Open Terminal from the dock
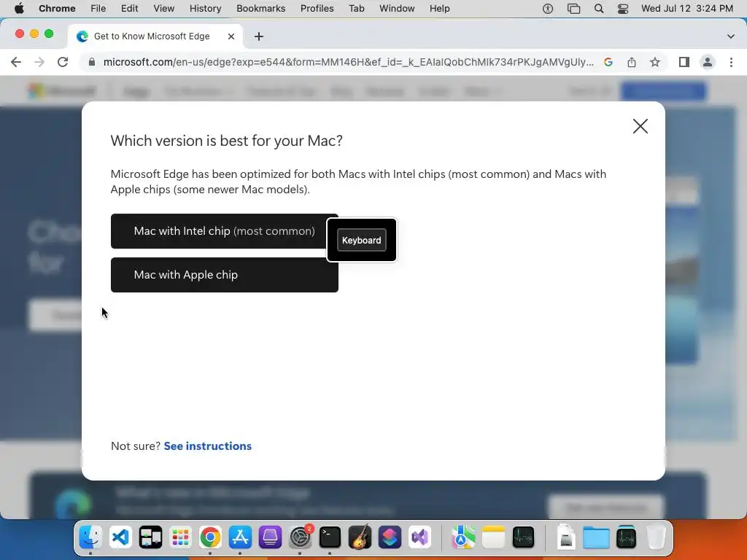 [330, 537]
